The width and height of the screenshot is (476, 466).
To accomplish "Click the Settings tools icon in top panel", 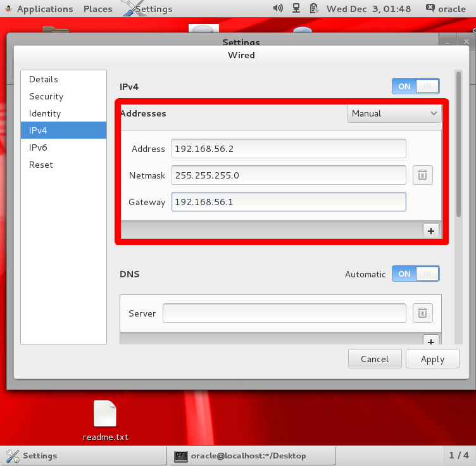I will (x=132, y=8).
